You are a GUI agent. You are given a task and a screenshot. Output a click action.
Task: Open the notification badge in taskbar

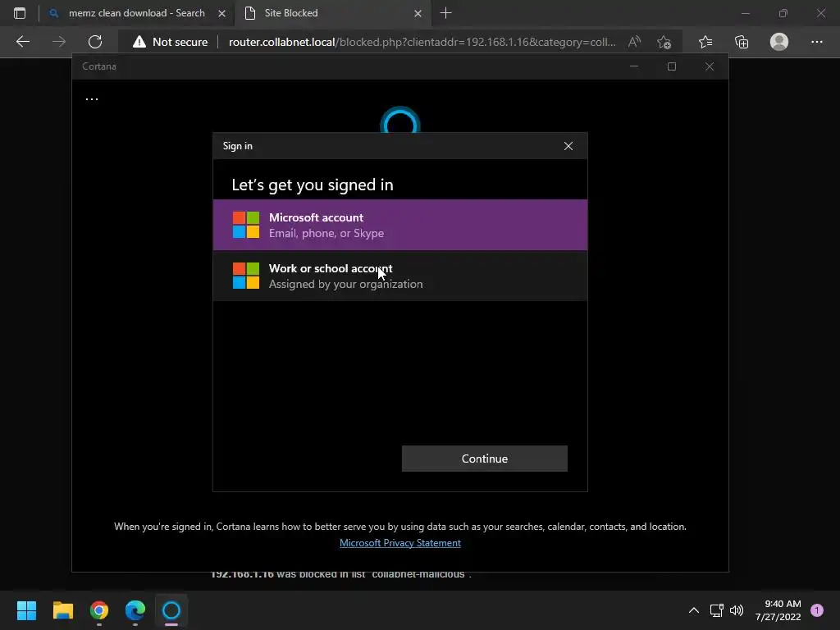[817, 610]
